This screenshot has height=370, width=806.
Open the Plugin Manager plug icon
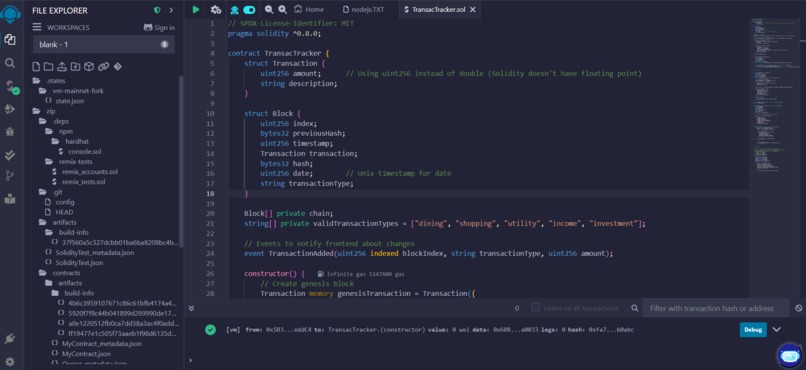click(9, 339)
